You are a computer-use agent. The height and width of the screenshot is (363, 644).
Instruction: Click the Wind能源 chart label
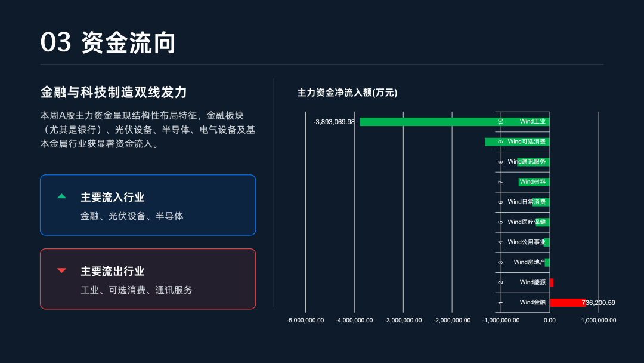tap(532, 282)
